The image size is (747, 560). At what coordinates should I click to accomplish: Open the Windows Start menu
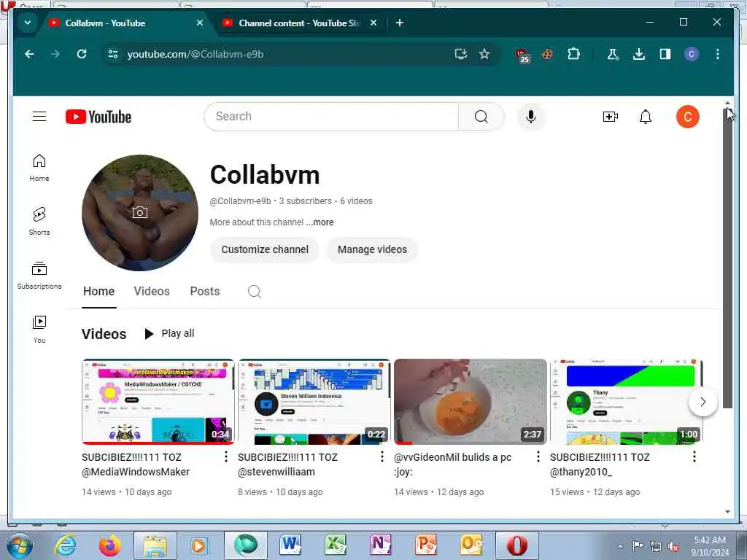click(18, 546)
